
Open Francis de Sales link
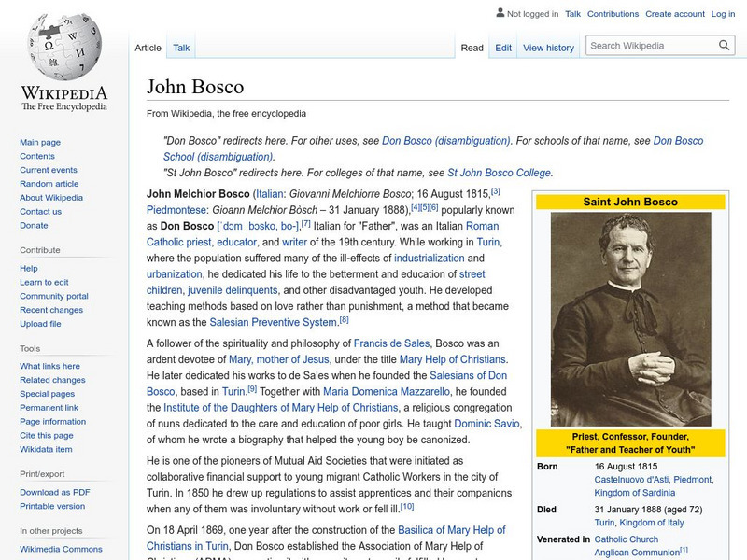(x=391, y=343)
